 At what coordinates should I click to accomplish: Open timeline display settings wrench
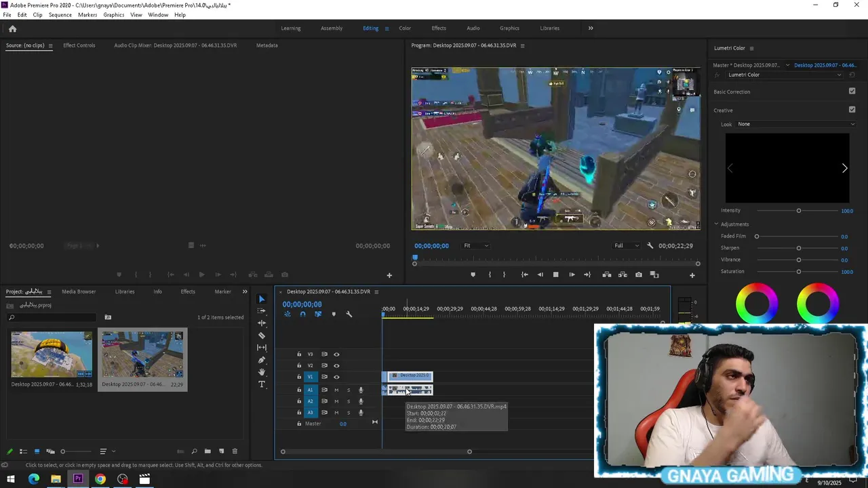coord(349,314)
